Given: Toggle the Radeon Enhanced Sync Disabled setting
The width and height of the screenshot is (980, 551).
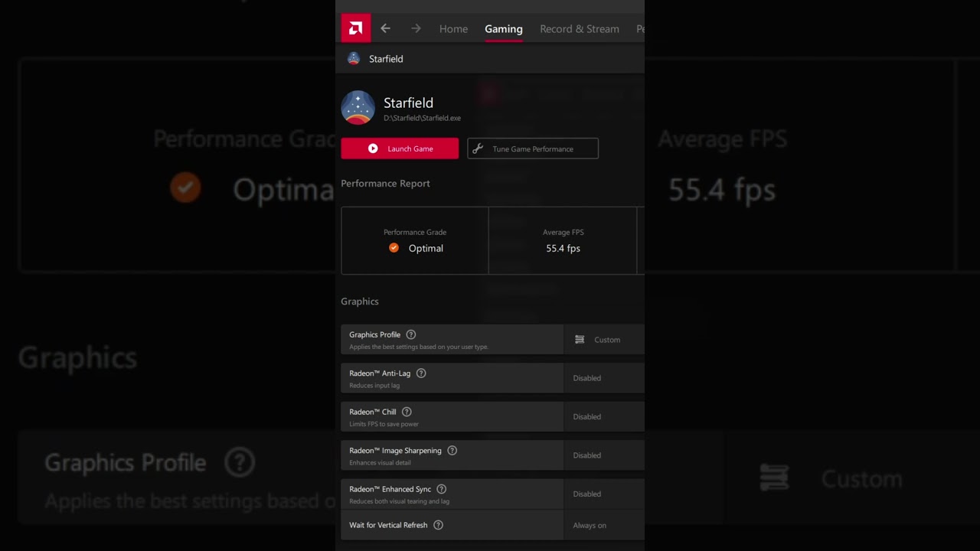Looking at the screenshot, I should [x=604, y=494].
